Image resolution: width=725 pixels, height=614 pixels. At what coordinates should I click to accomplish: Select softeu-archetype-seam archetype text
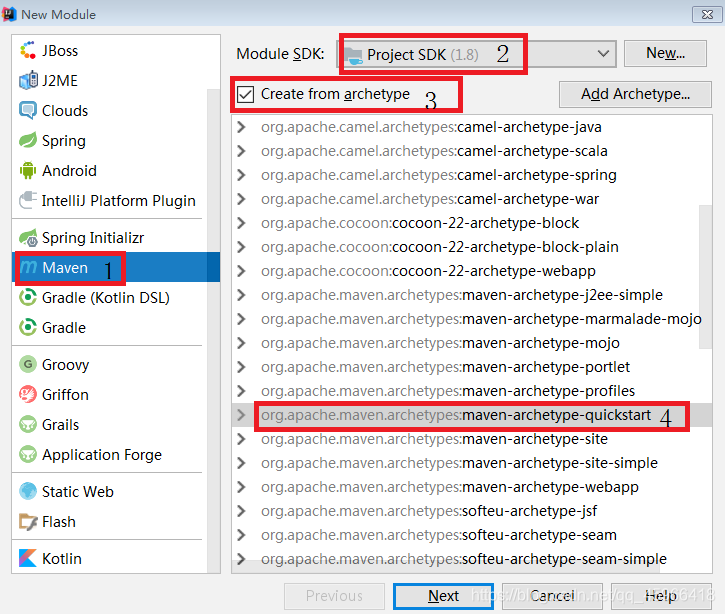(540, 535)
